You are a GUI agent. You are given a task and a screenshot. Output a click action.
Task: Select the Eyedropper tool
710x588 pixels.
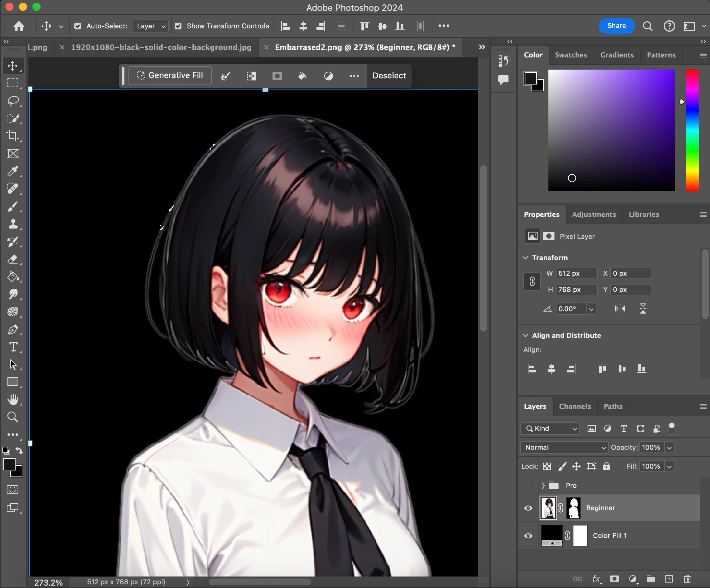(13, 171)
